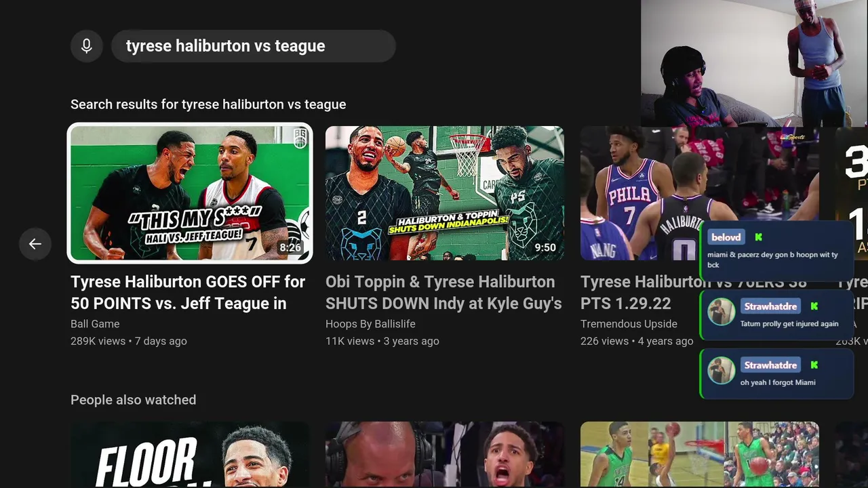Image resolution: width=868 pixels, height=488 pixels.
Task: Play the Hali vs. Jeff Teague thumbnail
Action: pyautogui.click(x=190, y=193)
